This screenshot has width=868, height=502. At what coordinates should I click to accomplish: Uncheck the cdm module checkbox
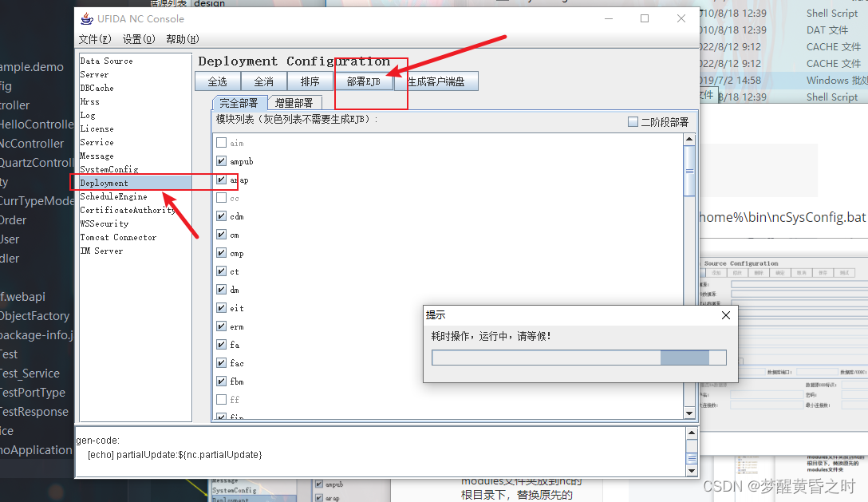click(x=221, y=215)
